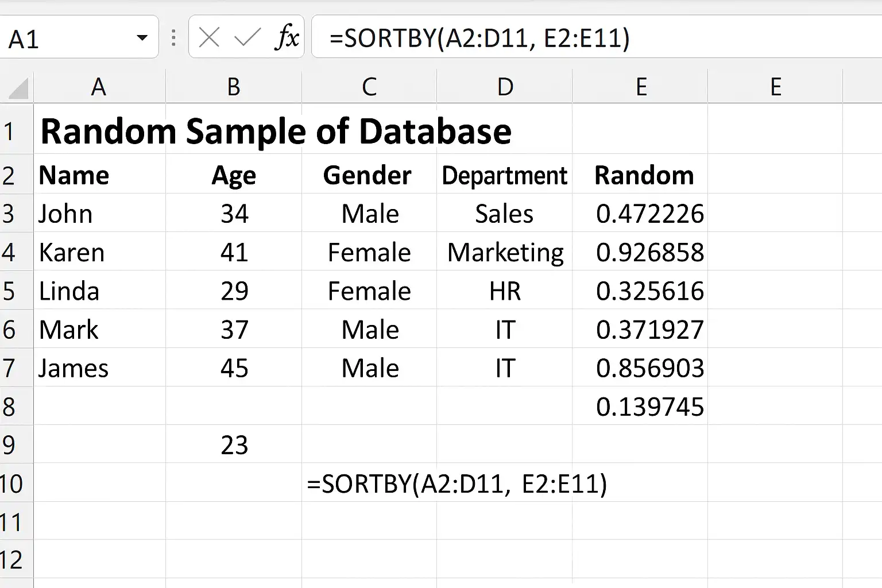Select the Marketing department cell
The height and width of the screenshot is (588, 882).
click(x=505, y=252)
